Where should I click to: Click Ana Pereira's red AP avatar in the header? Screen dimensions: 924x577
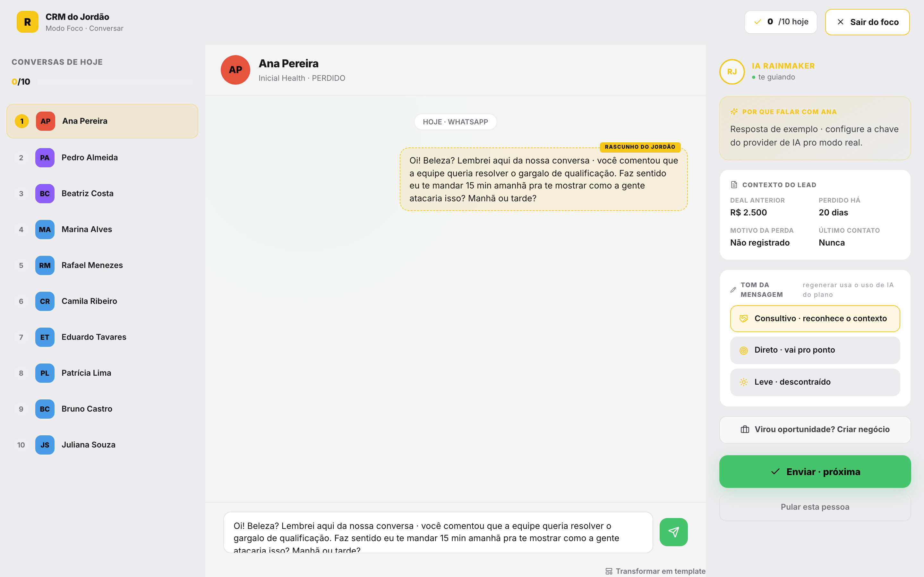(x=235, y=70)
